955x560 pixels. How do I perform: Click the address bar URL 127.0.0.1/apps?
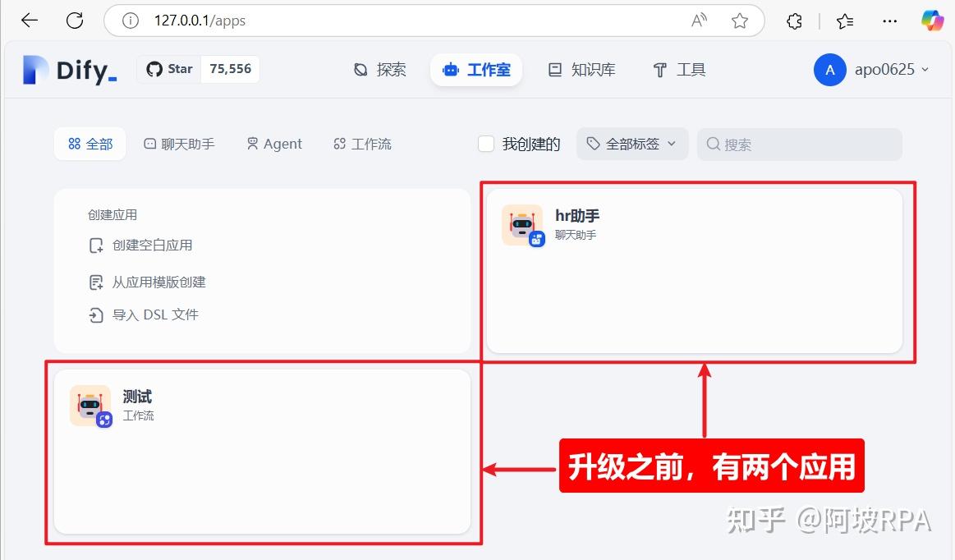[x=200, y=21]
